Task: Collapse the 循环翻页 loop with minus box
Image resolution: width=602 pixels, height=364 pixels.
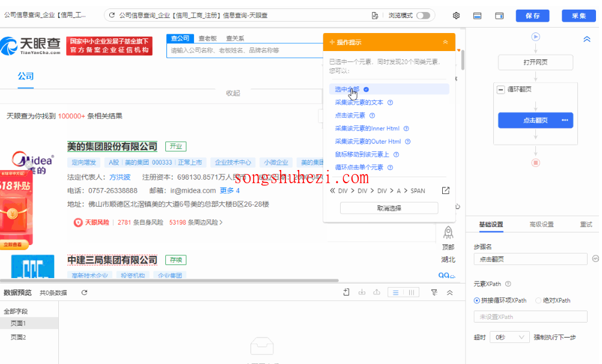Action: [x=500, y=89]
